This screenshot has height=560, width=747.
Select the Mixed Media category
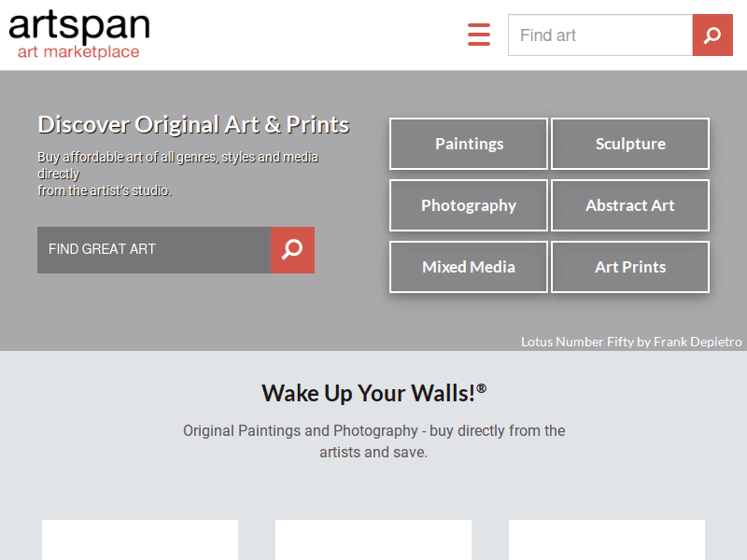(468, 267)
